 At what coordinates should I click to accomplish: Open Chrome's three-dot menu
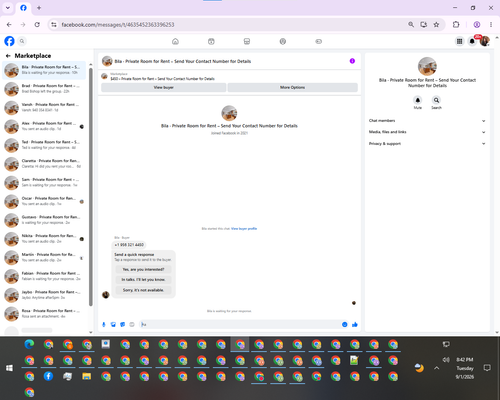[491, 25]
